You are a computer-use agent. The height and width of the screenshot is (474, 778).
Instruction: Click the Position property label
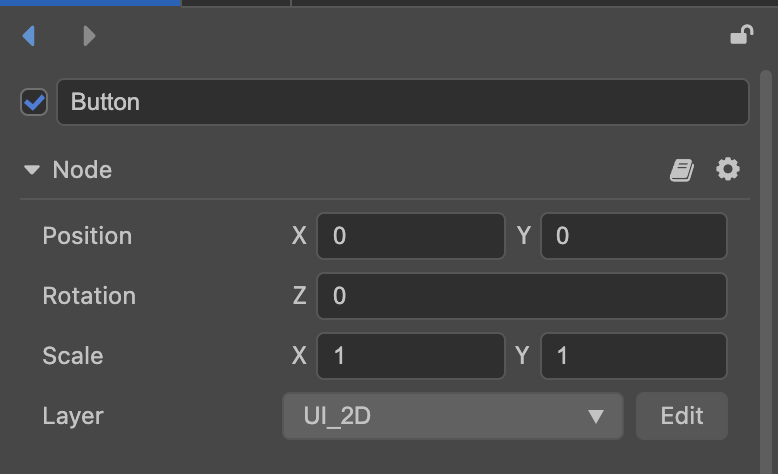click(87, 236)
